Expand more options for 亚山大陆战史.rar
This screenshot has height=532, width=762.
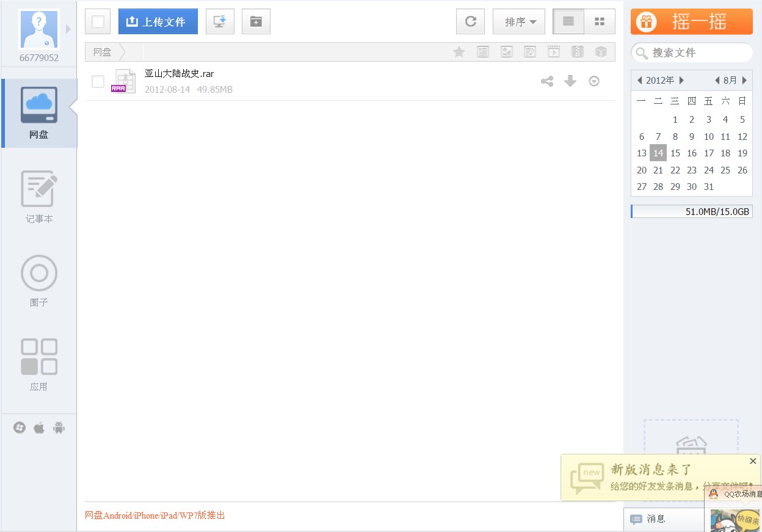[x=594, y=81]
